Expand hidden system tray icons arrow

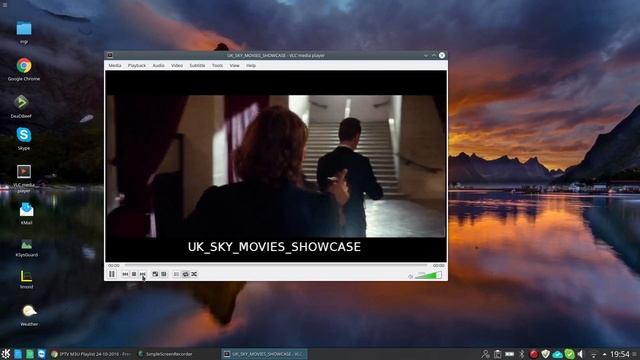coord(604,354)
